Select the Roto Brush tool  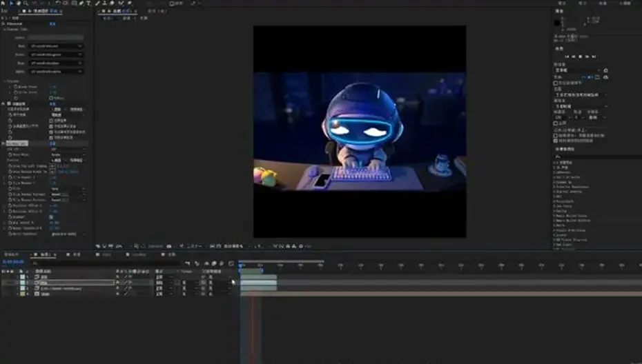[x=121, y=3]
